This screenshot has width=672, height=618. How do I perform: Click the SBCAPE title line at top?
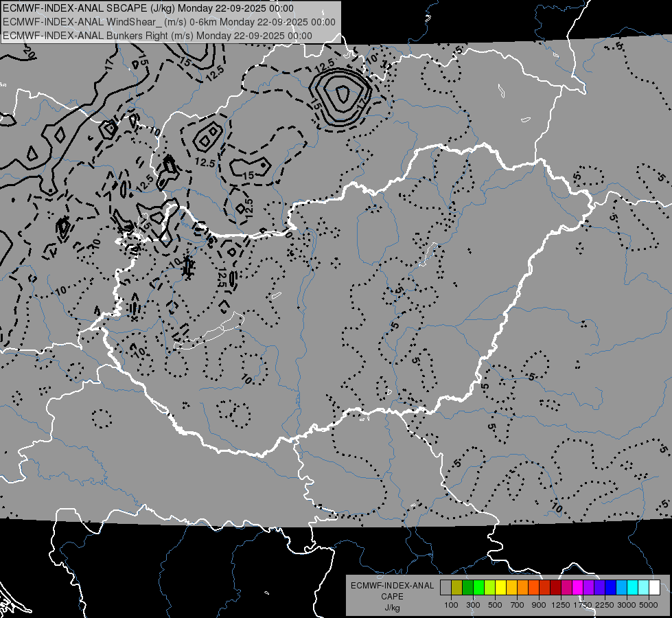pos(148,8)
